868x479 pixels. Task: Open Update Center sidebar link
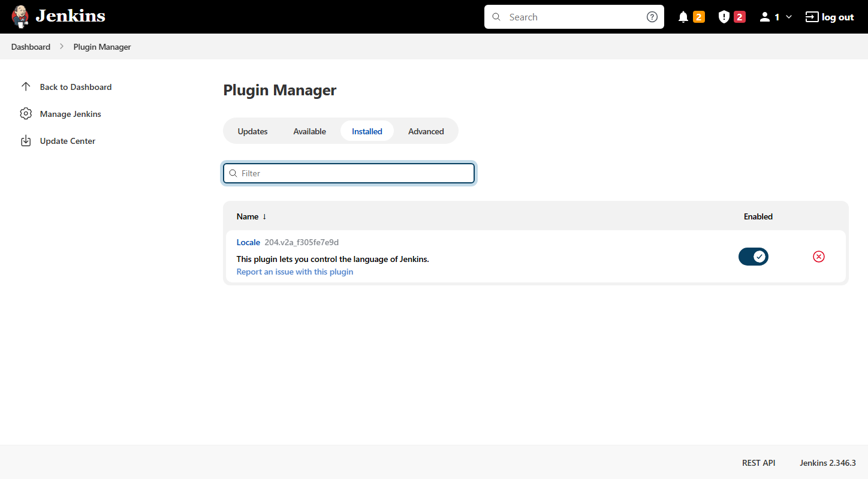coord(68,141)
